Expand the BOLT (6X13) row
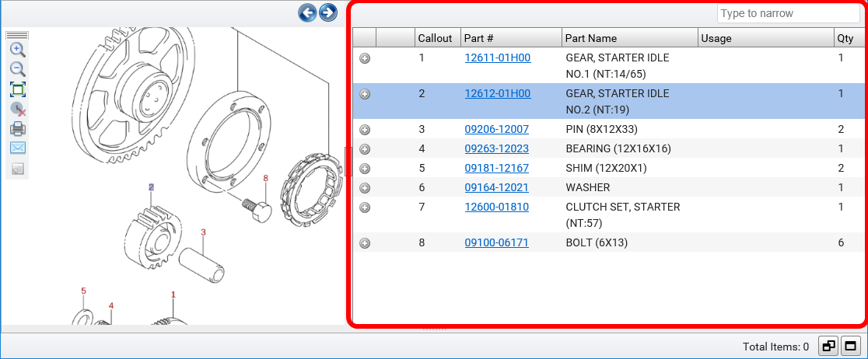 365,243
